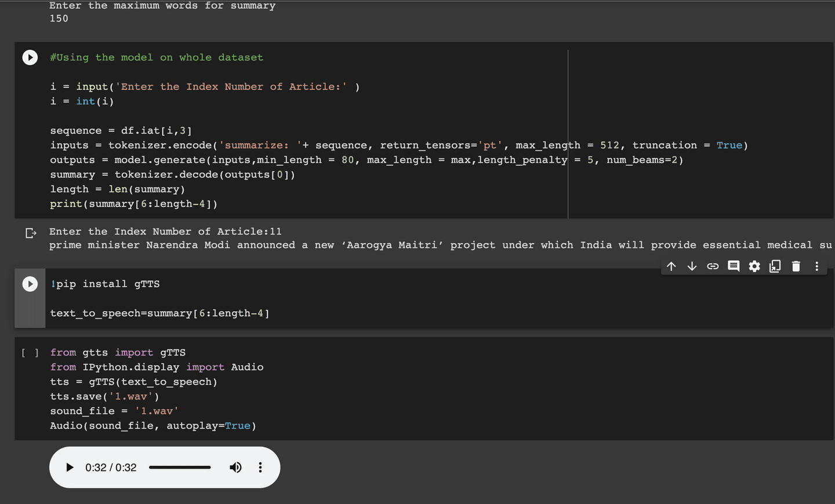Click the 'tts.save('1.wav')' line
Image resolution: width=835 pixels, height=504 pixels.
(104, 397)
